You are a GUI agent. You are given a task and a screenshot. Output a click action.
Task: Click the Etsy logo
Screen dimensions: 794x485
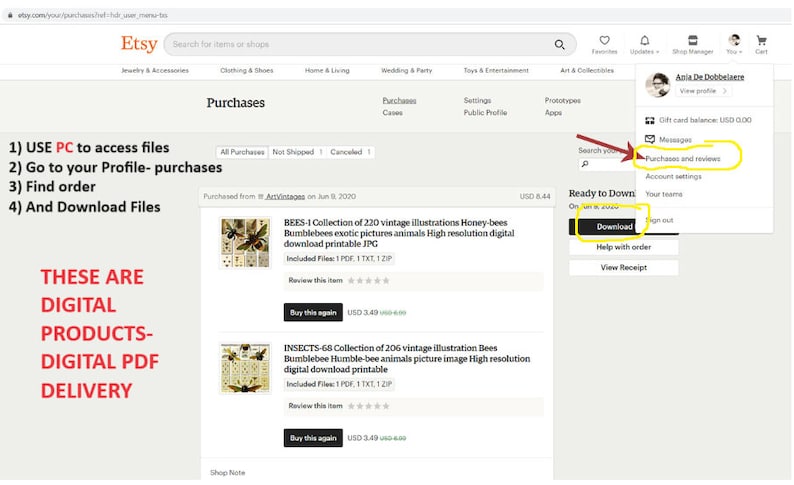click(x=139, y=44)
